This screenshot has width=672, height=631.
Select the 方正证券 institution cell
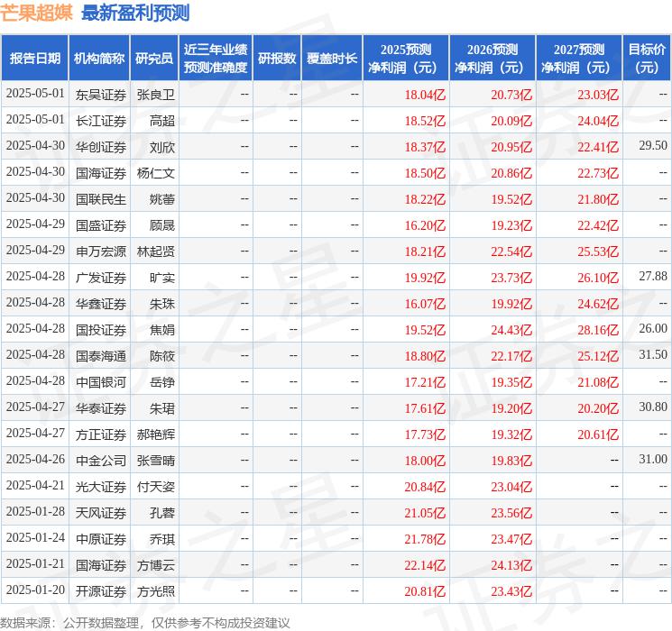click(101, 434)
